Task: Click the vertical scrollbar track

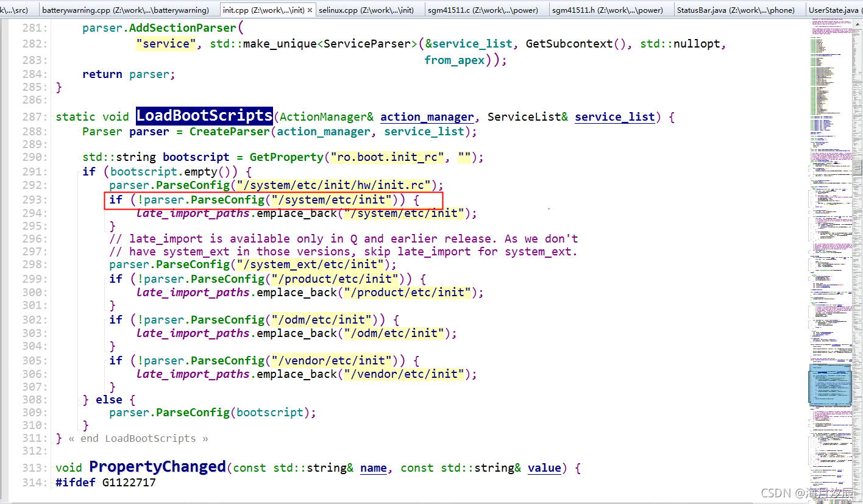Action: [858, 274]
